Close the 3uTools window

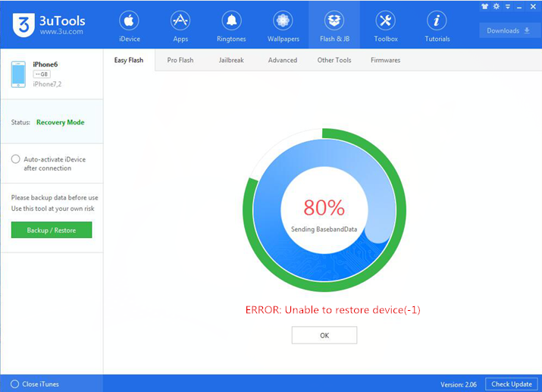533,7
